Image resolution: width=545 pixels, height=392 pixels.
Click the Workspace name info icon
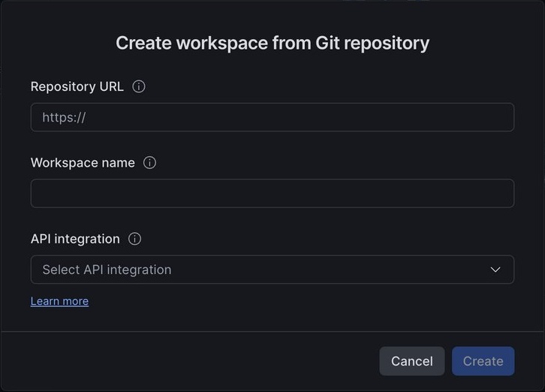150,162
